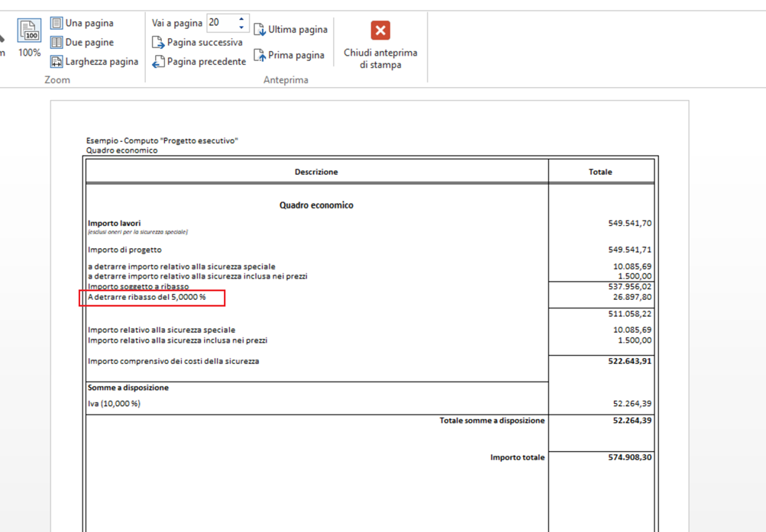The image size is (766, 532).
Task: Select bold value 522.643,91
Action: click(x=630, y=361)
